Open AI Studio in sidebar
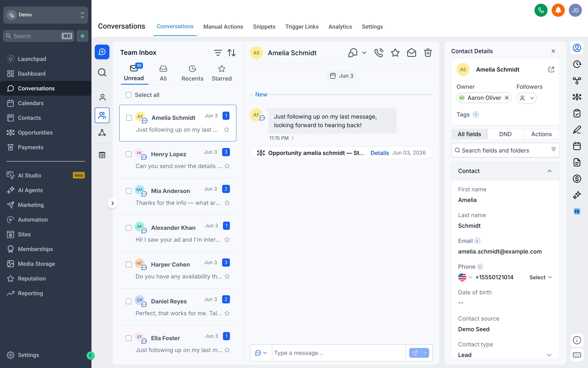 coord(46,175)
